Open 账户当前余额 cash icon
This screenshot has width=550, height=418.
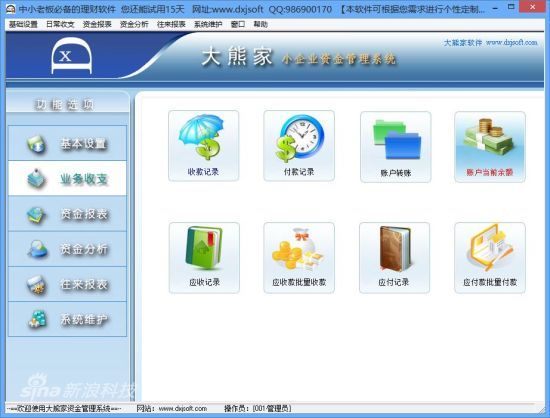tap(490, 147)
